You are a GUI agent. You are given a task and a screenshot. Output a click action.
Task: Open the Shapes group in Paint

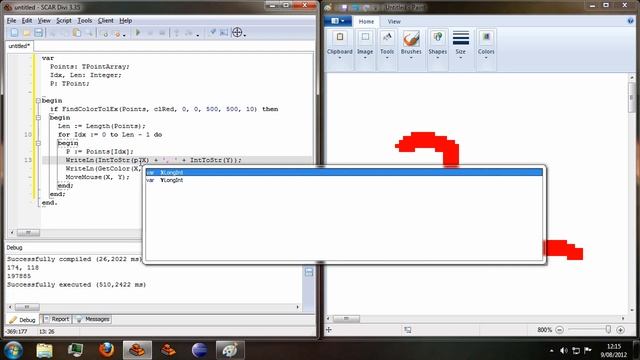point(438,44)
